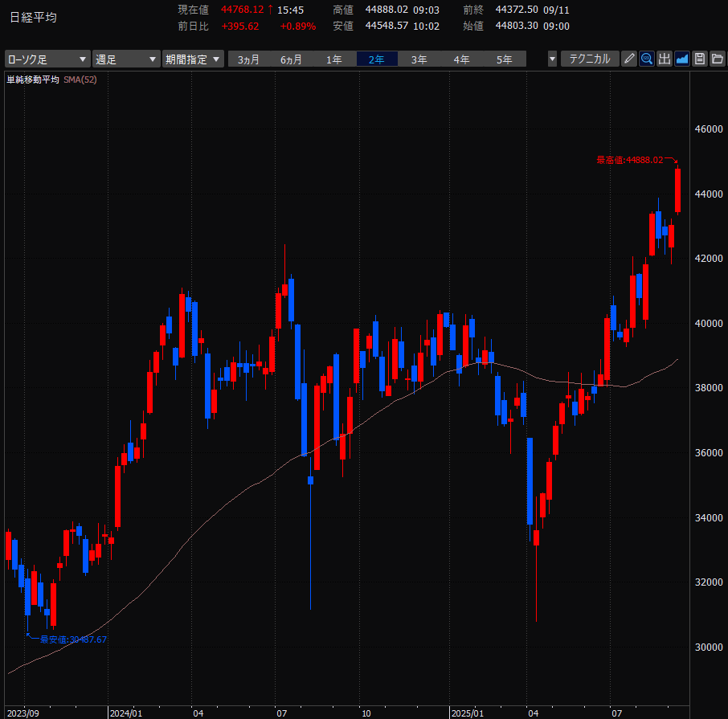Click the 最安値 30487.67 marker label
This screenshot has height=719, width=728.
point(73,639)
